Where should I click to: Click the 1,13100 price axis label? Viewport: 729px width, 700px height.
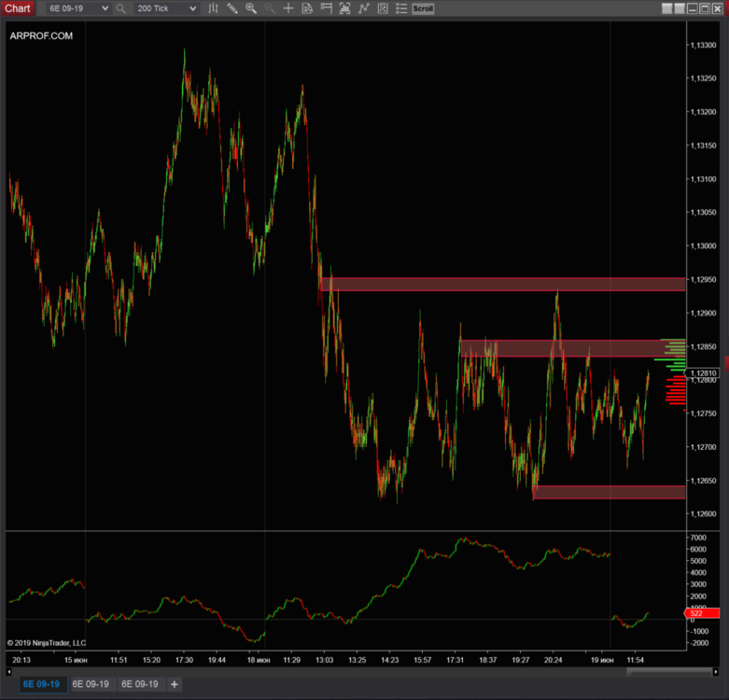click(703, 179)
